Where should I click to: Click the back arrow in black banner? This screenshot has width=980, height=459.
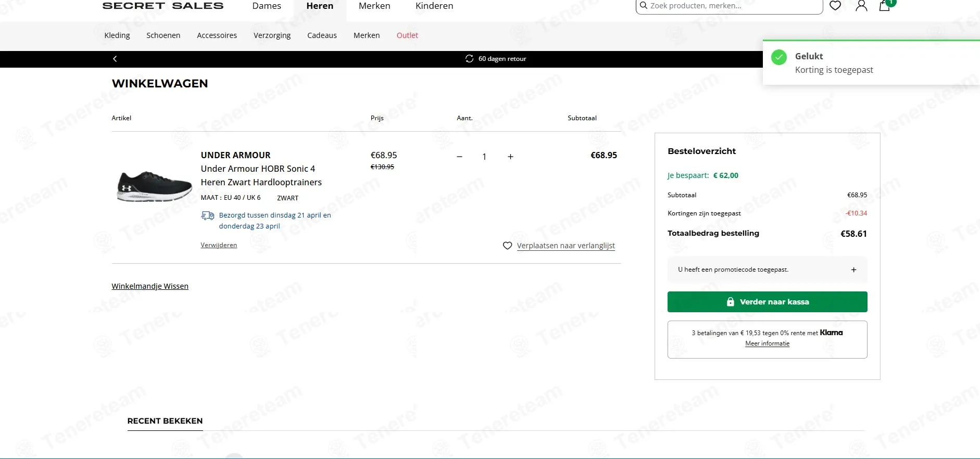115,59
